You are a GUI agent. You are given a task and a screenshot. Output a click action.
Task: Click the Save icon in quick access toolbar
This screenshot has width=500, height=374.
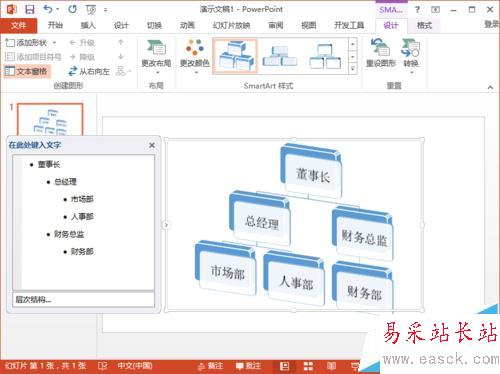coord(30,9)
